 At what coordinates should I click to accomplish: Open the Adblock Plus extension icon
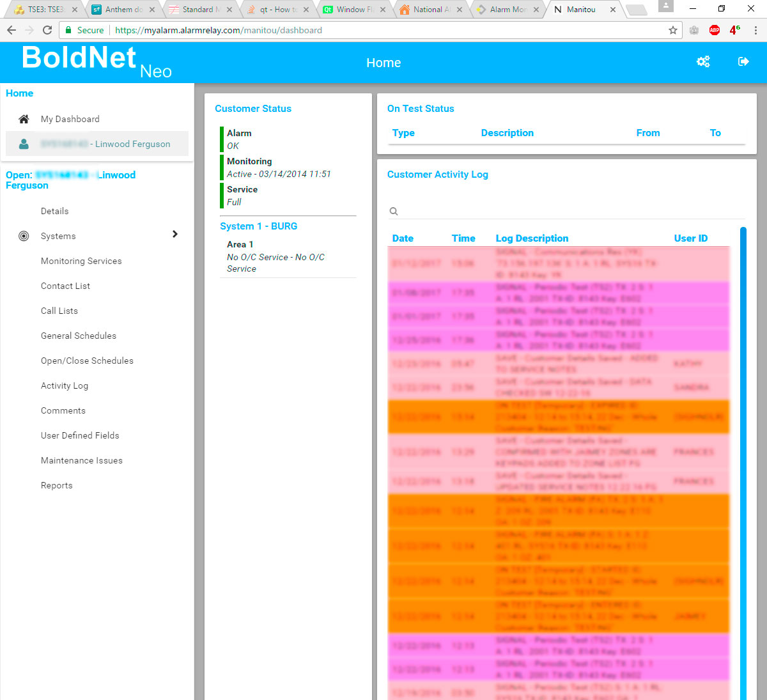tap(715, 30)
